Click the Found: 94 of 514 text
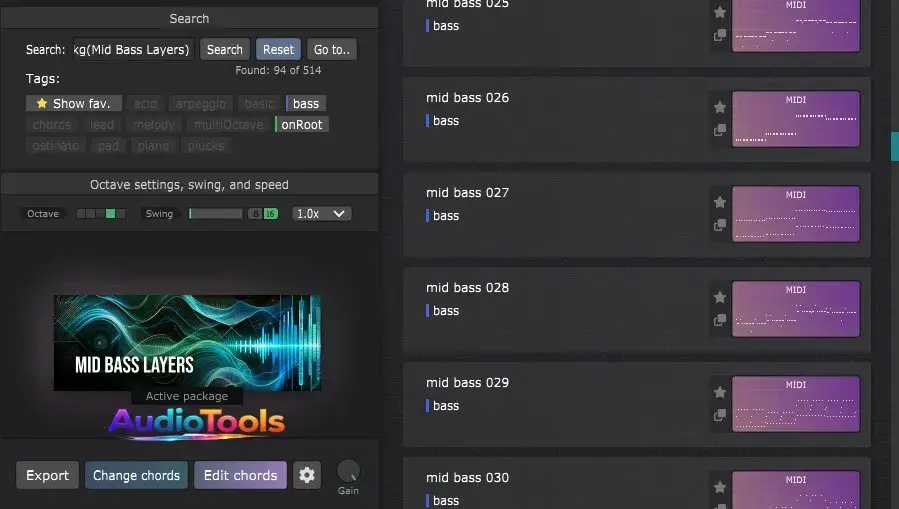 tap(278, 71)
